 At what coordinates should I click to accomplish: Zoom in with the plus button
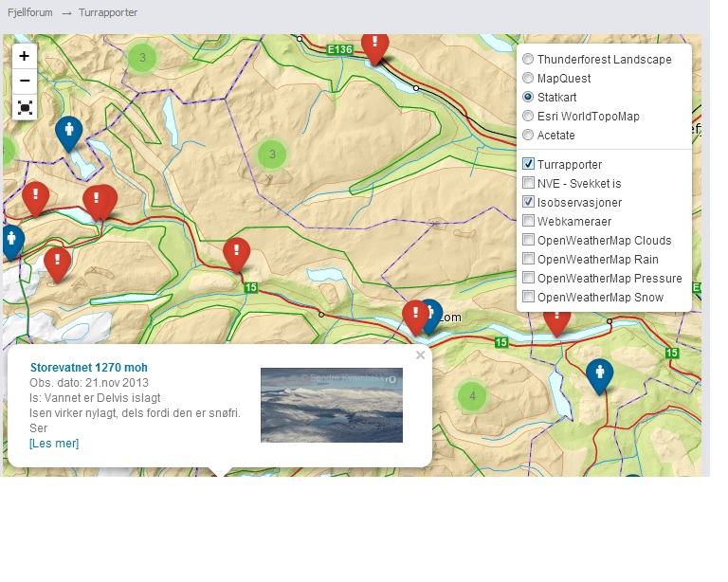coord(25,56)
